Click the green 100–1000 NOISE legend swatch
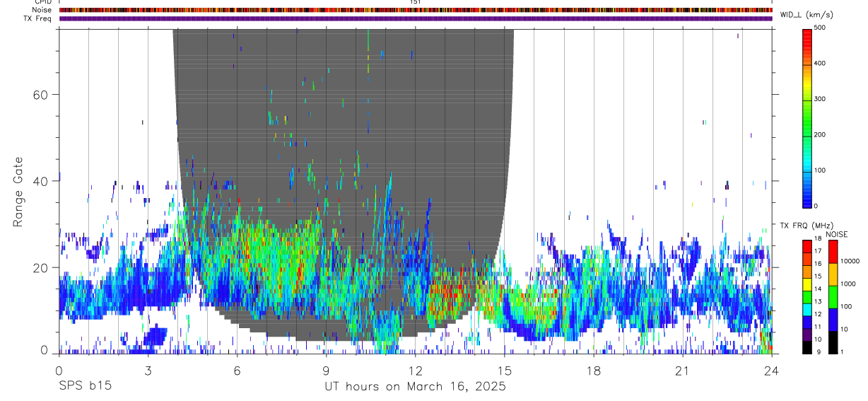Image resolution: width=868 pixels, height=401 pixels. click(833, 297)
